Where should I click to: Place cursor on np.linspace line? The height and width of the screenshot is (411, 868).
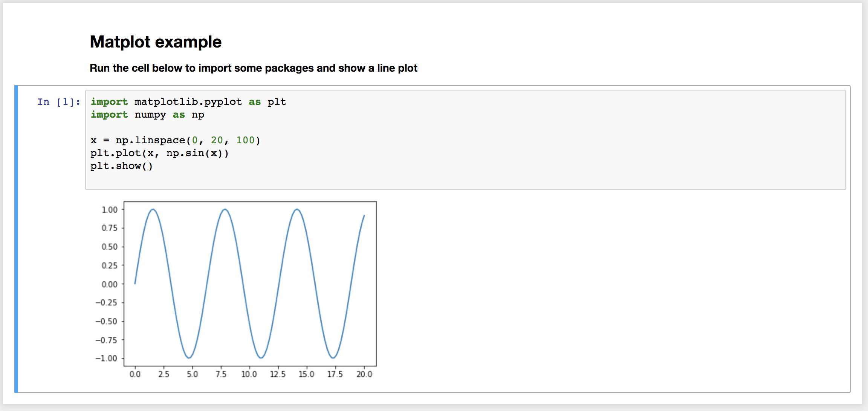point(175,140)
